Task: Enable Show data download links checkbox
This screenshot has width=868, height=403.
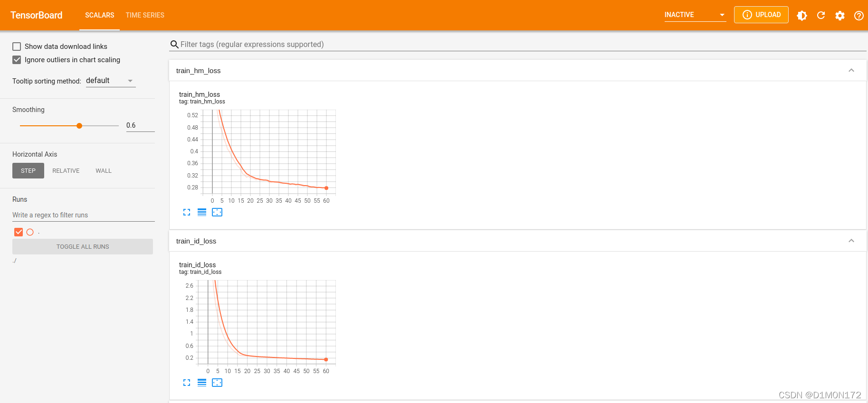Action: coord(17,47)
